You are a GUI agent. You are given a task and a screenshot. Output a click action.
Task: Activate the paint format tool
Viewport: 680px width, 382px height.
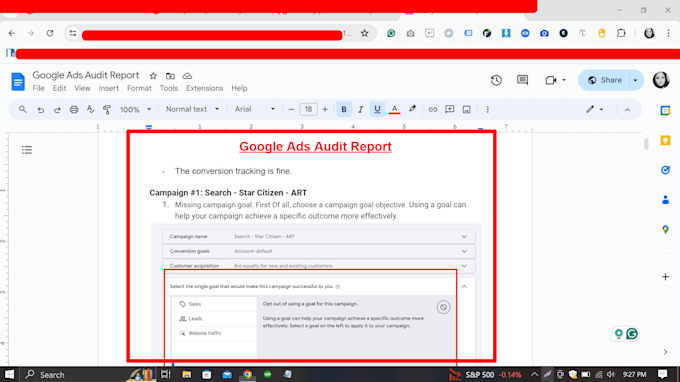coord(107,109)
